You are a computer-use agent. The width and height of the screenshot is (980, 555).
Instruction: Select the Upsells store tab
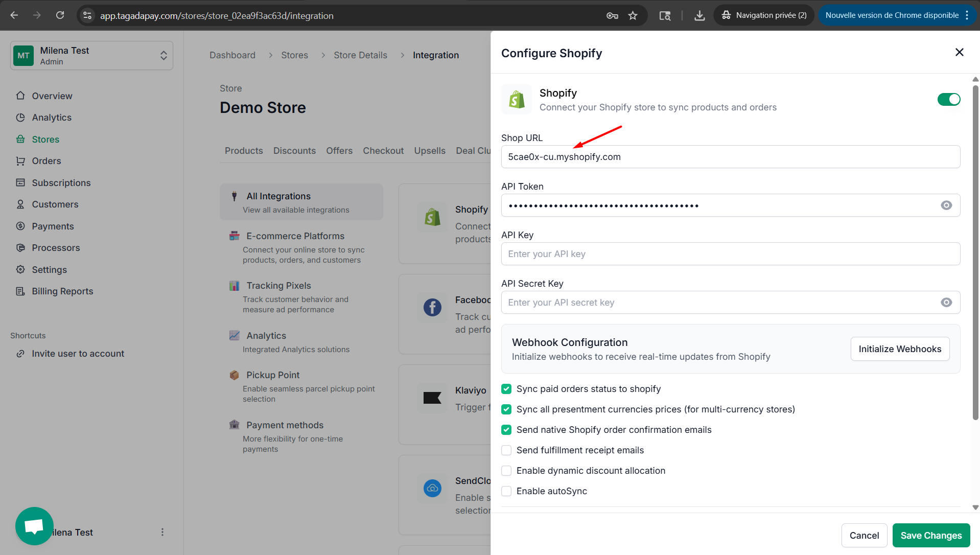click(430, 151)
